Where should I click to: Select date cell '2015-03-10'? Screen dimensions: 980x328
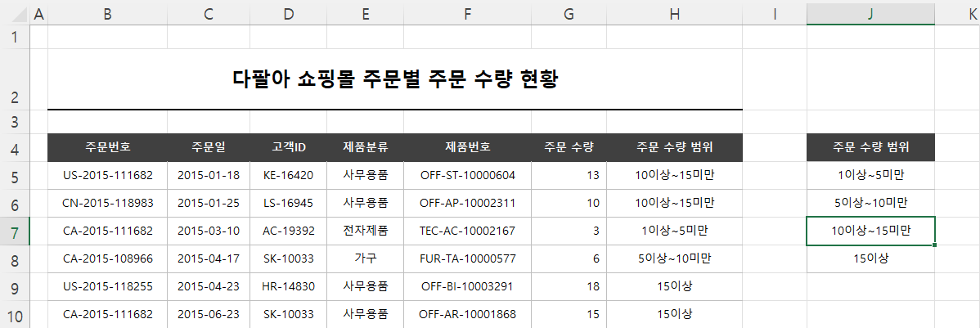[209, 231]
